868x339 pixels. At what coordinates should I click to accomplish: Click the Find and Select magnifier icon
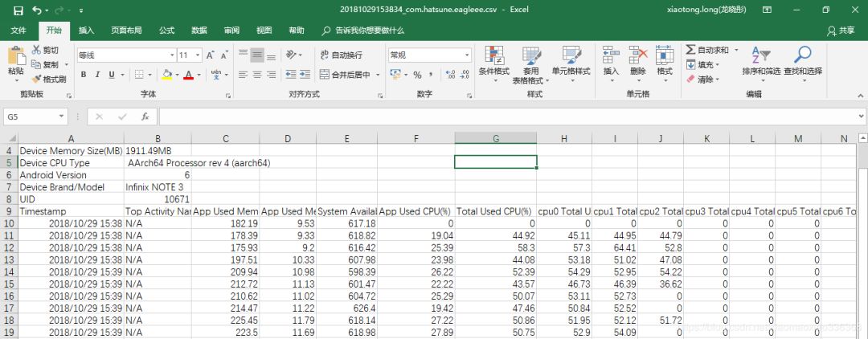coord(802,55)
